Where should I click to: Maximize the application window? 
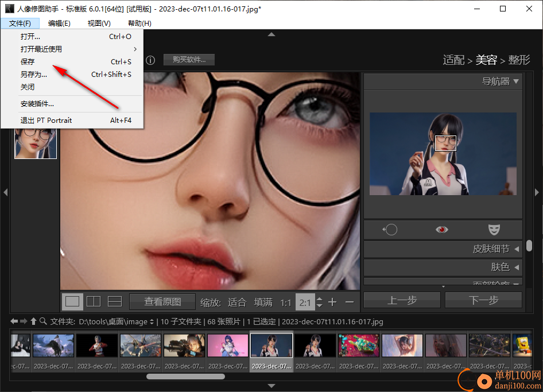coord(503,9)
